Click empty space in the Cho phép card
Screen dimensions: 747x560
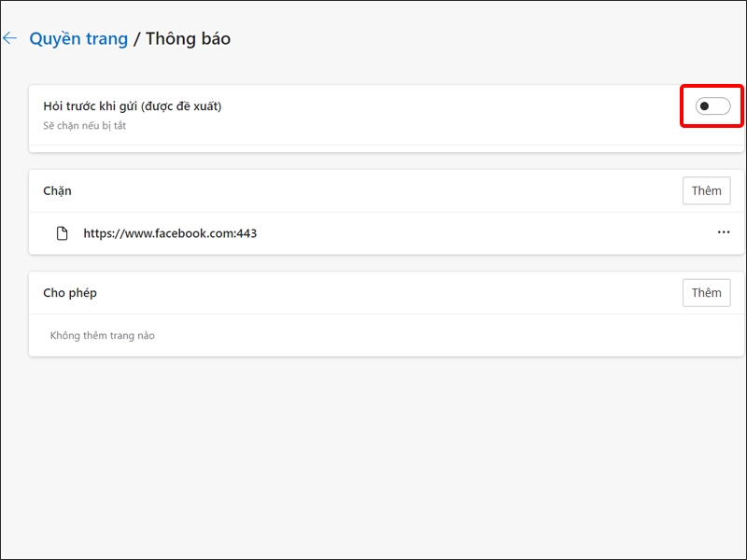tap(420, 335)
